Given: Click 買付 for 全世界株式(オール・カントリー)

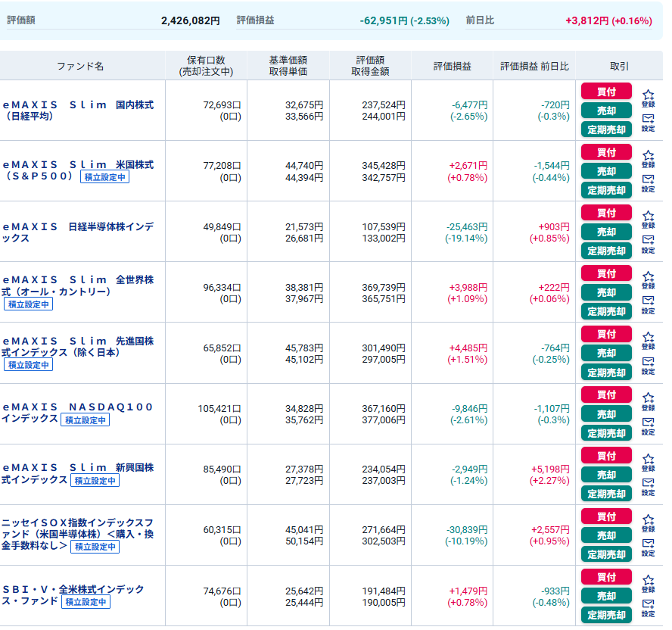Looking at the screenshot, I should point(606,273).
